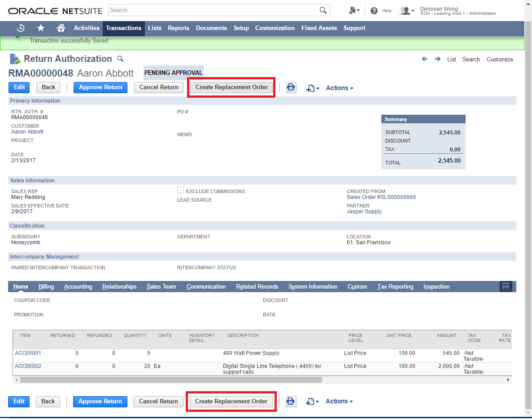Open the Documents menu

click(211, 28)
